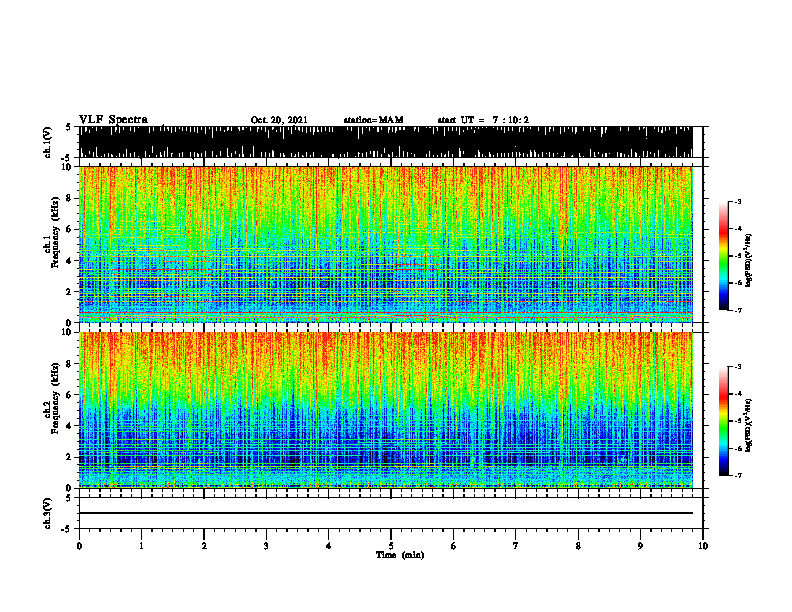This screenshot has width=792, height=612.
Task: Click the ch.2 spectrogram plot
Action: coord(385,410)
